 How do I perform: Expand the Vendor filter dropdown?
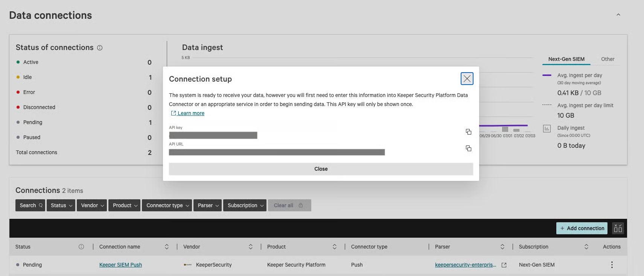point(92,205)
